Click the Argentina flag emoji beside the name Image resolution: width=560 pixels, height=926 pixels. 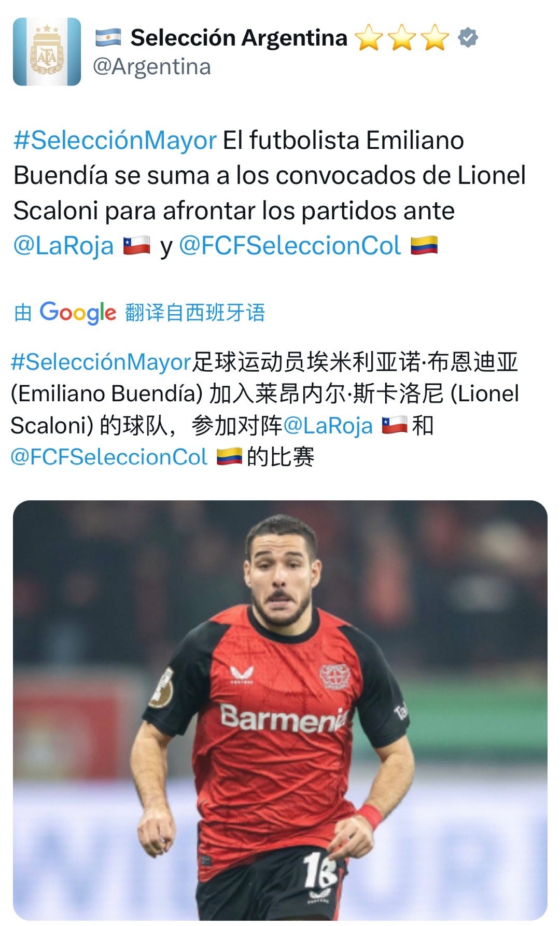tap(108, 38)
